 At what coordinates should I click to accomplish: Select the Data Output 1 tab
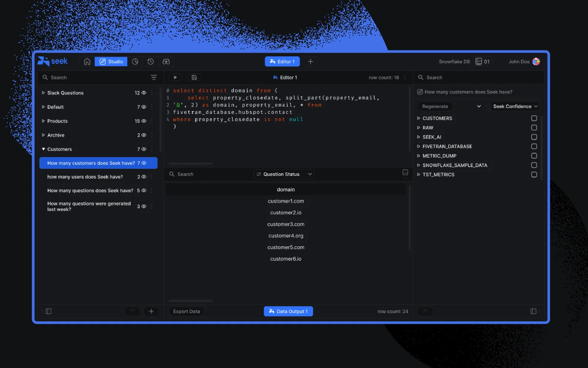point(288,311)
